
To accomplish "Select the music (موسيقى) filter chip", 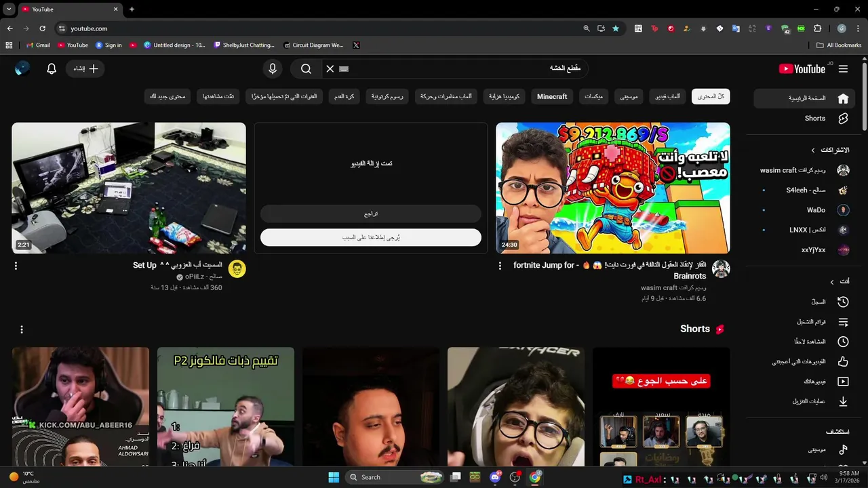I will (x=629, y=97).
